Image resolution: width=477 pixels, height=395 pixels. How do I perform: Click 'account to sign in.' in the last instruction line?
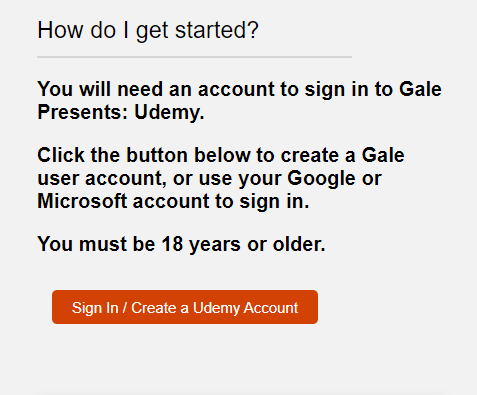(x=221, y=202)
